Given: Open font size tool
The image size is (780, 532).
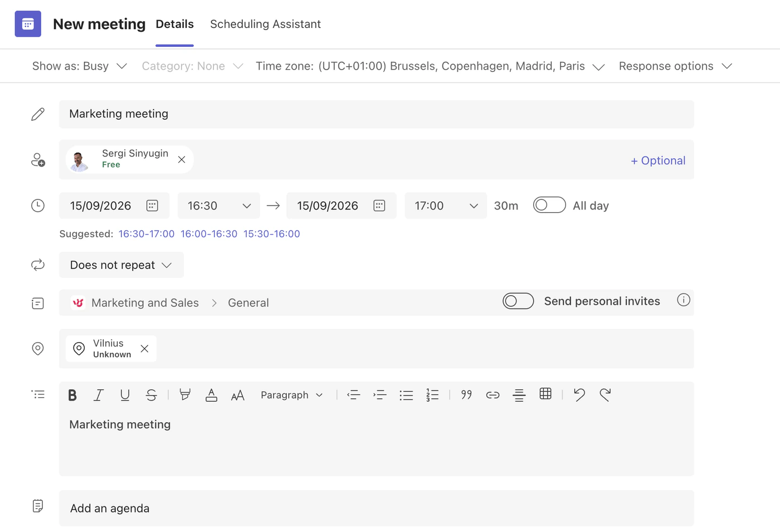Looking at the screenshot, I should click(237, 395).
